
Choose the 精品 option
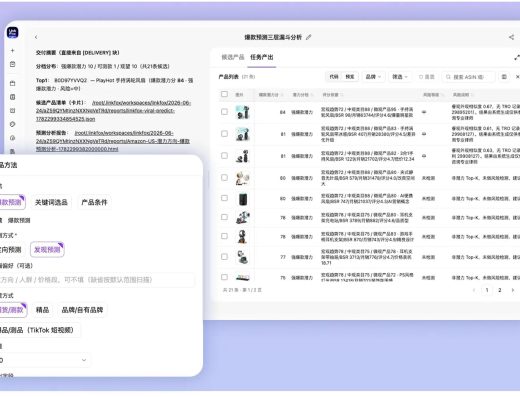(x=42, y=310)
